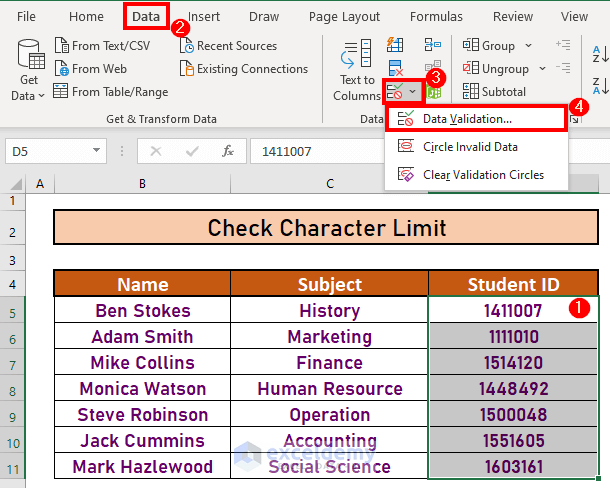Open the Name Box dropdown

point(96,151)
